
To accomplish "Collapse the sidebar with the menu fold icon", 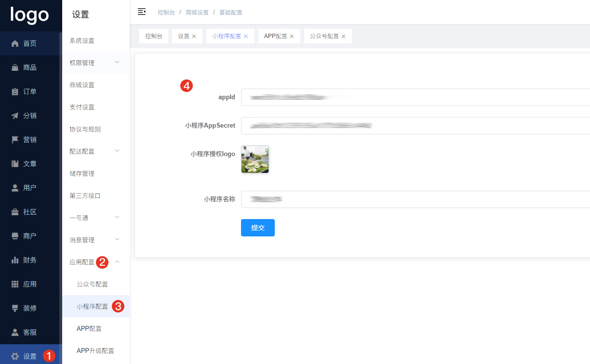I will click(x=142, y=12).
